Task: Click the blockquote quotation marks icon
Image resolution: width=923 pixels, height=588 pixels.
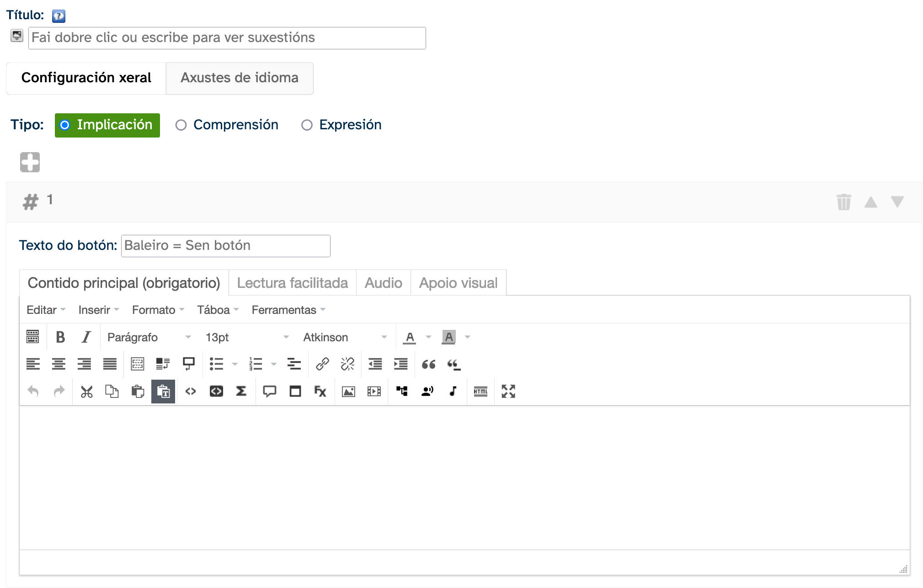Action: [428, 364]
